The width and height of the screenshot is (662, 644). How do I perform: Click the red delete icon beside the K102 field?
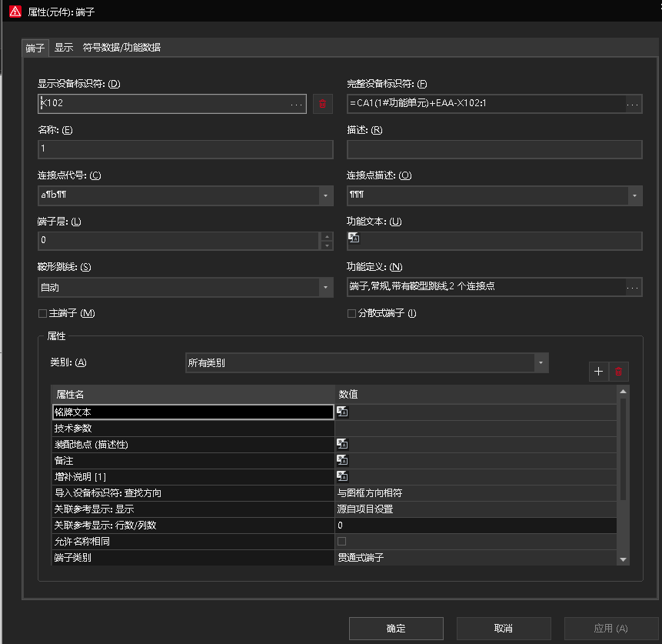tap(321, 104)
